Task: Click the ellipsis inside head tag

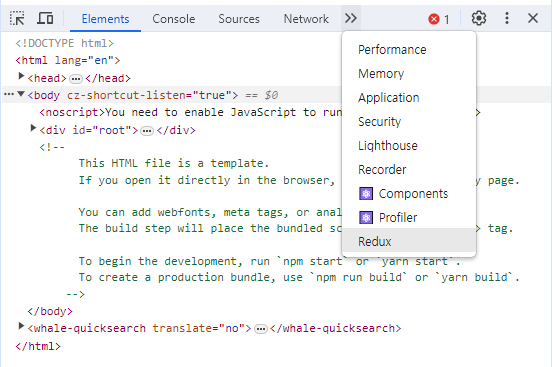Action: pos(76,79)
